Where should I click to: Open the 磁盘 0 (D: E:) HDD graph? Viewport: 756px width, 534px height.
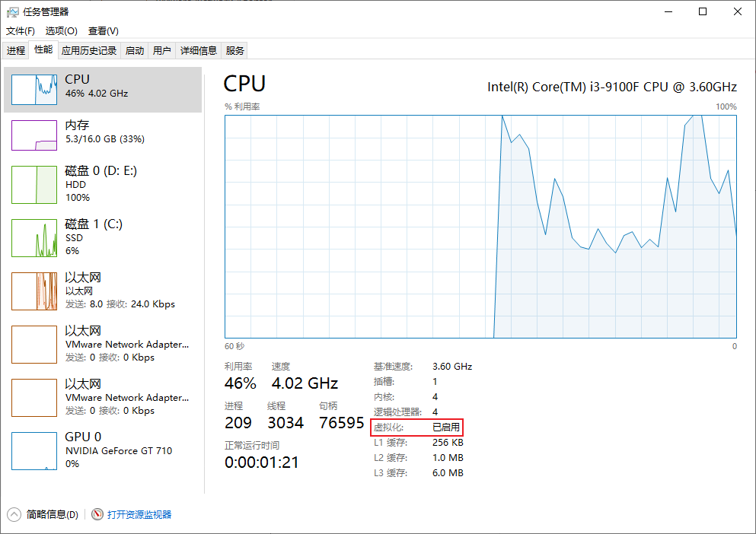coord(34,185)
